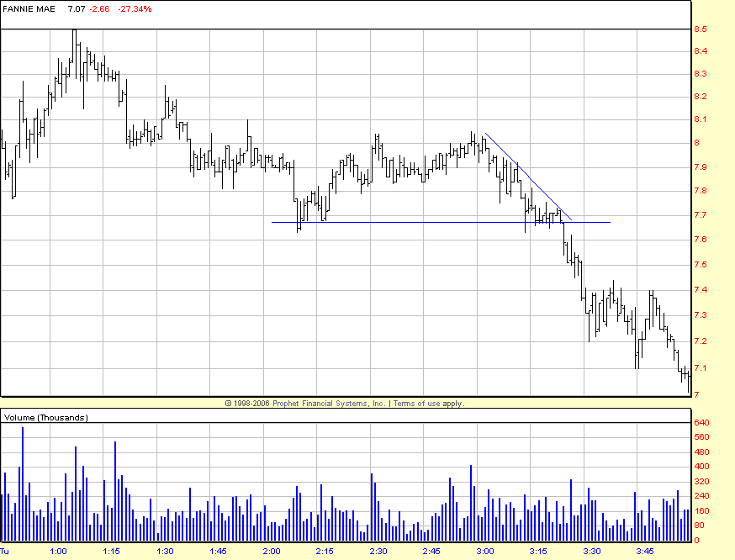Click the 400 volume axis label

701,467
